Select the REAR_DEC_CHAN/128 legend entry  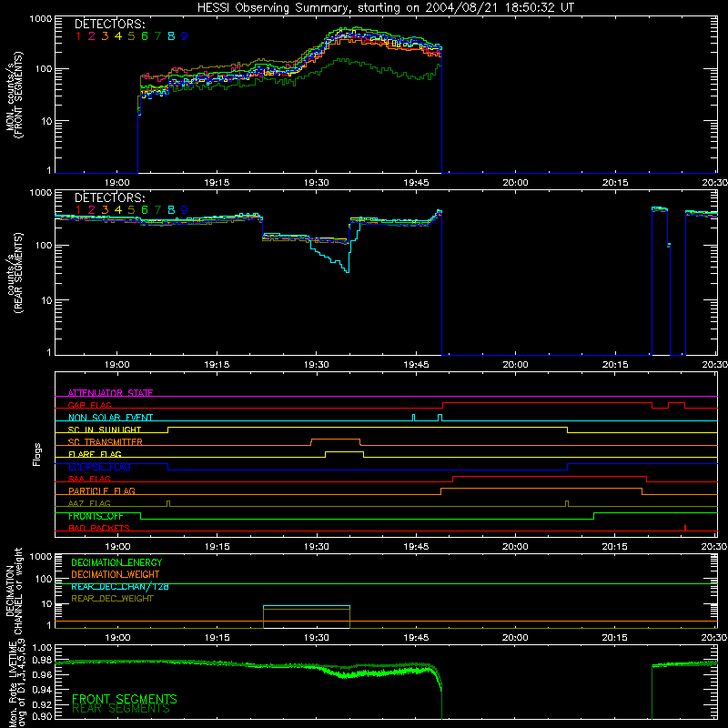[120, 586]
